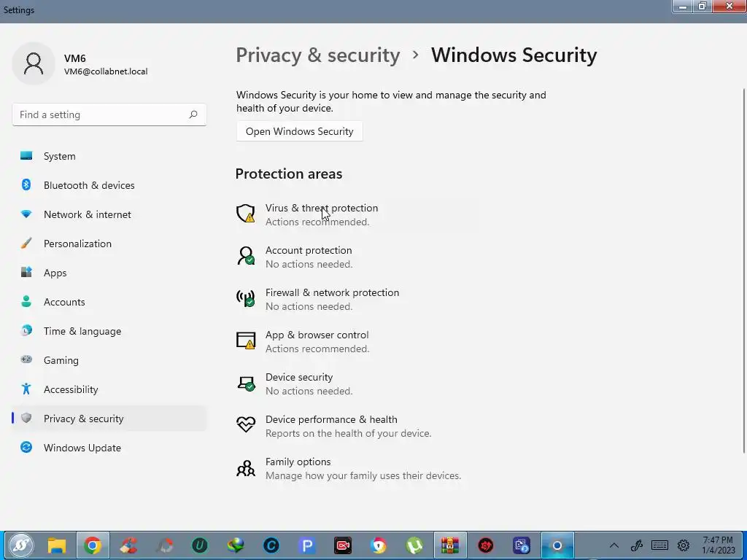Click the Device security laptop icon

(246, 383)
